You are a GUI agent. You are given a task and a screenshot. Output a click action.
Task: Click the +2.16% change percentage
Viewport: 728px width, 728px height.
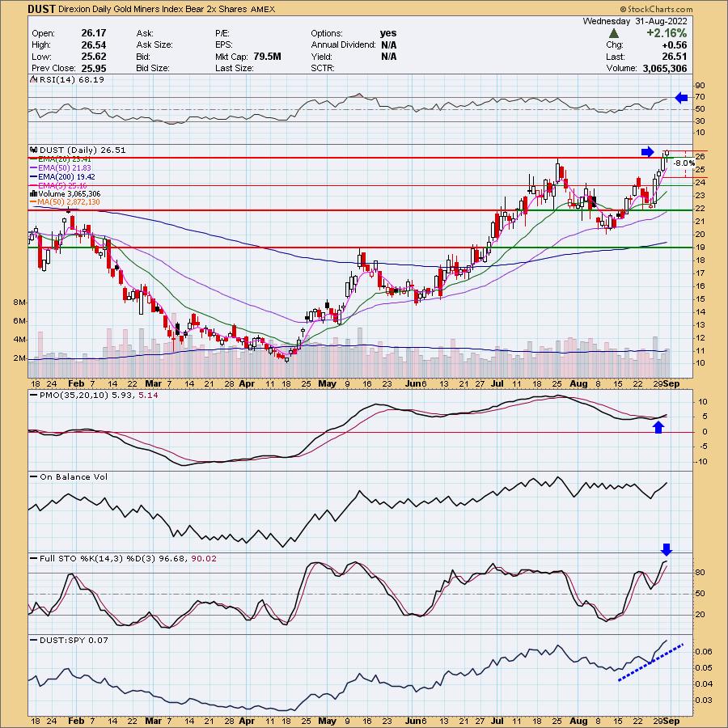(x=667, y=33)
